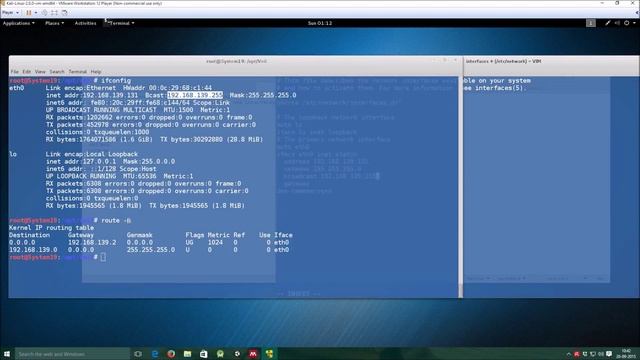The image size is (640, 360).
Task: Click the eth0 interface name in ifconfig output
Action: 17,88
